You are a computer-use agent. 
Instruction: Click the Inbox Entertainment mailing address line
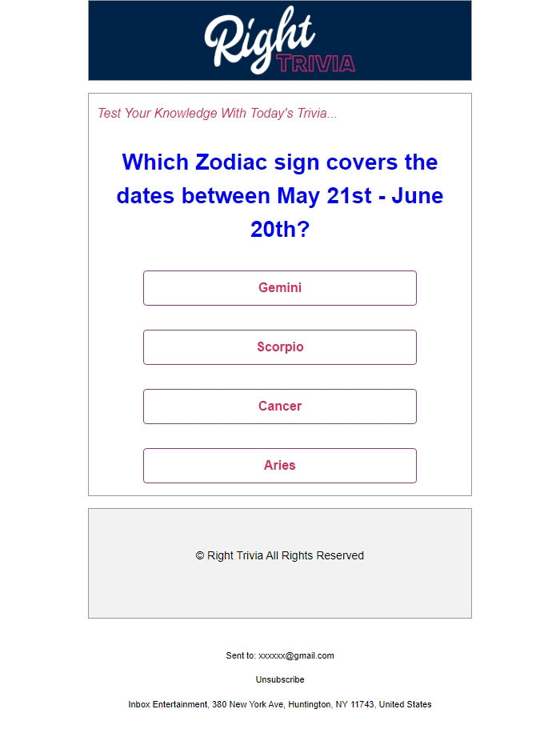[280, 704]
